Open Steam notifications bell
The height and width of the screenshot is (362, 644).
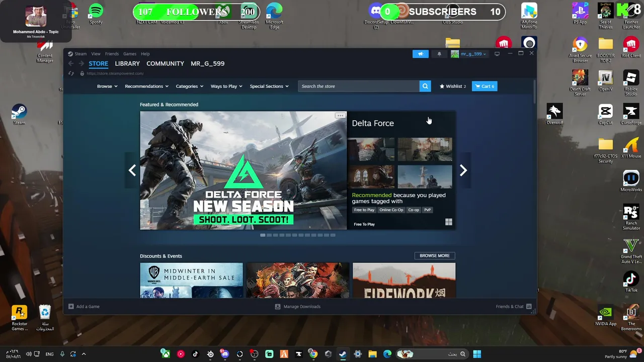[439, 54]
